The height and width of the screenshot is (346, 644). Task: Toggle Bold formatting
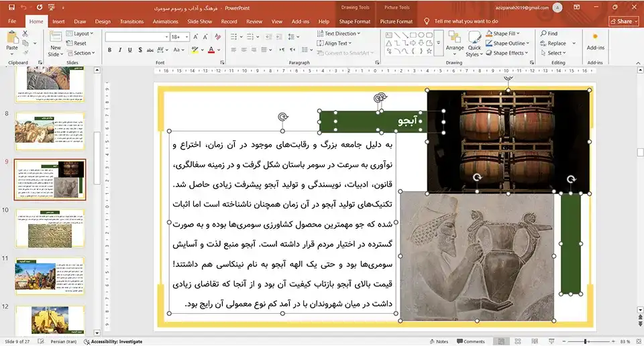[109, 50]
